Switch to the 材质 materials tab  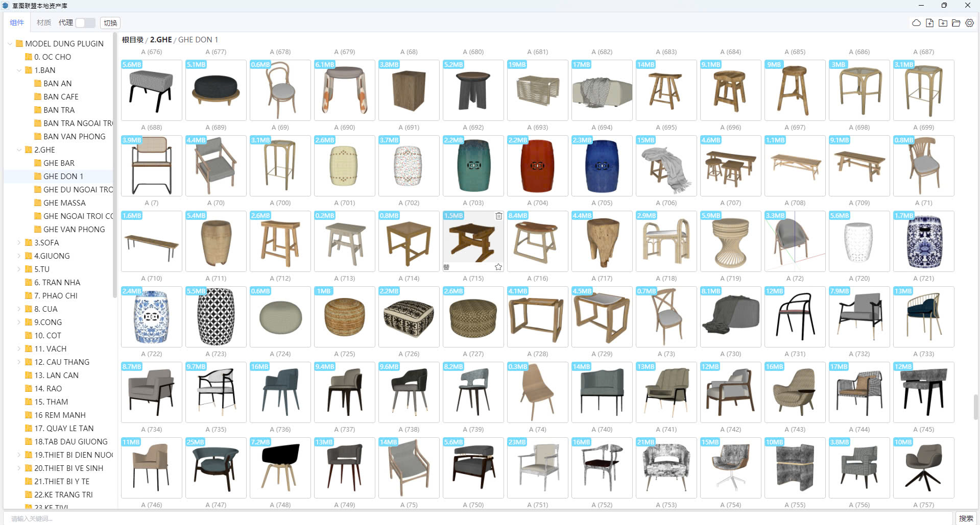click(44, 23)
